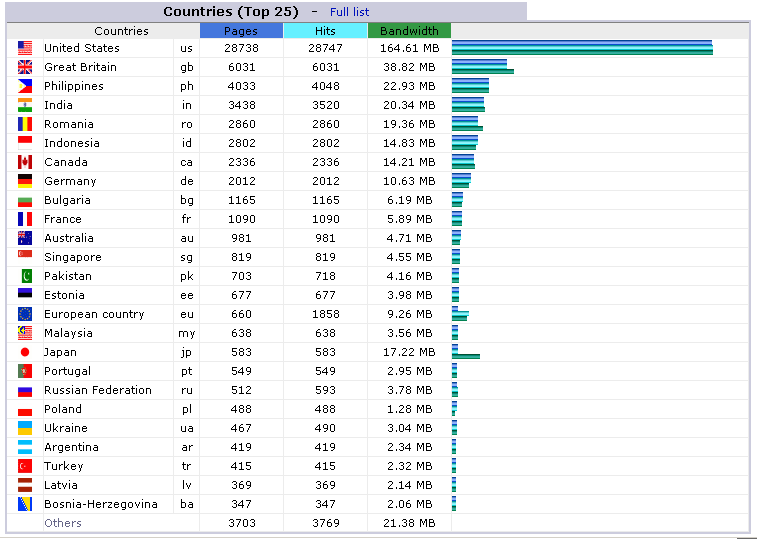Click the European country flag icon
The height and width of the screenshot is (539, 757).
(x=25, y=314)
